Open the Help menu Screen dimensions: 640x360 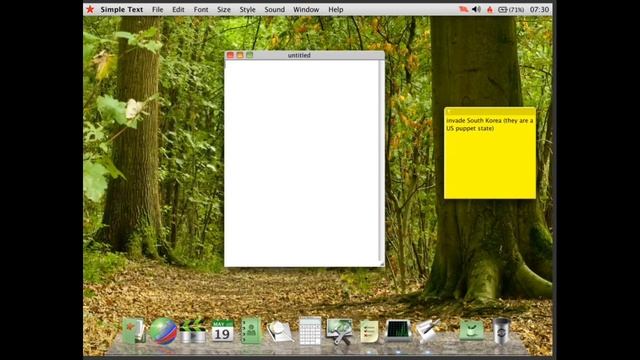336,9
